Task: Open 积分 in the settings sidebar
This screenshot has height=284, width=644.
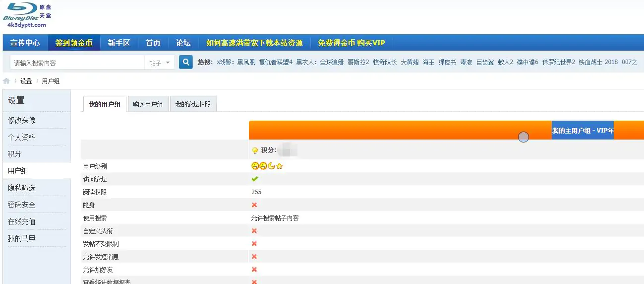Action: pyautogui.click(x=15, y=154)
